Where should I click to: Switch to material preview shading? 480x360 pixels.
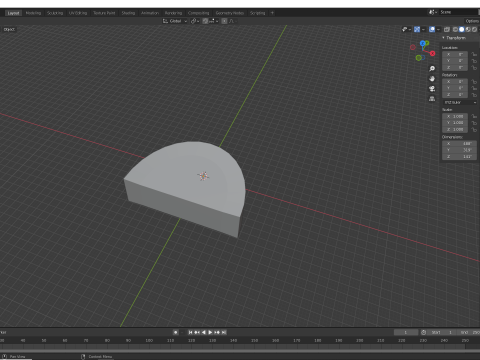(468, 29)
